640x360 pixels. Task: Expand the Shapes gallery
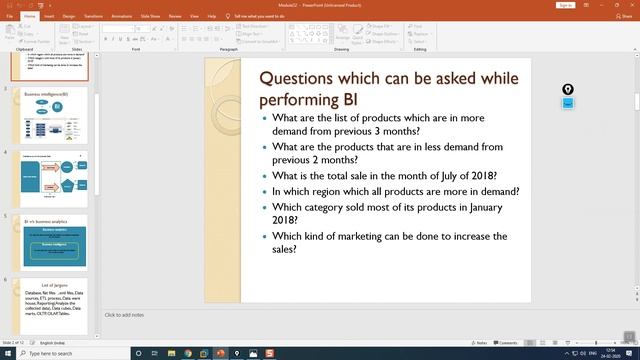coord(331,42)
